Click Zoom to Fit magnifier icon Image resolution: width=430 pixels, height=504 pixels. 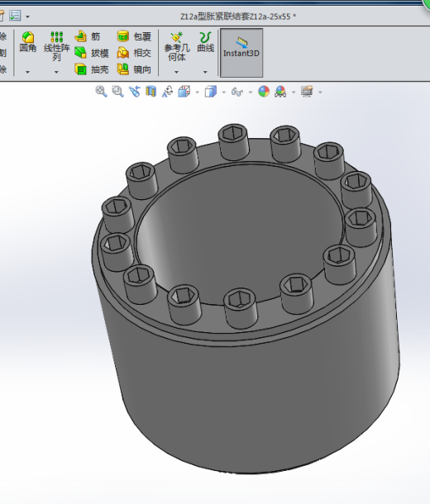pos(102,92)
